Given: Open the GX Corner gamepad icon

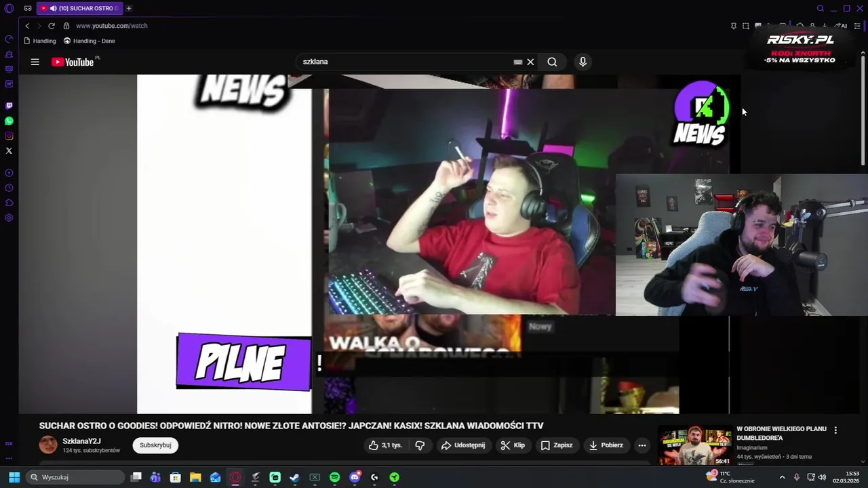Looking at the screenshot, I should [x=28, y=8].
